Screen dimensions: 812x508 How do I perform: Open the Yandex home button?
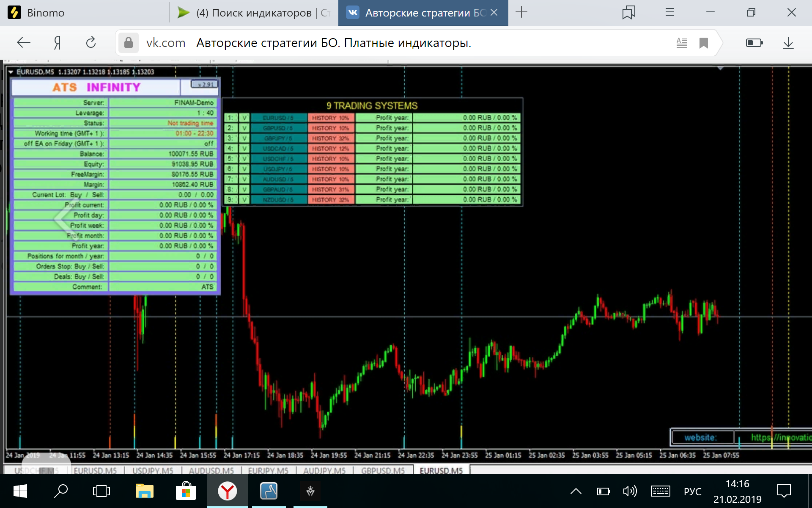[58, 42]
